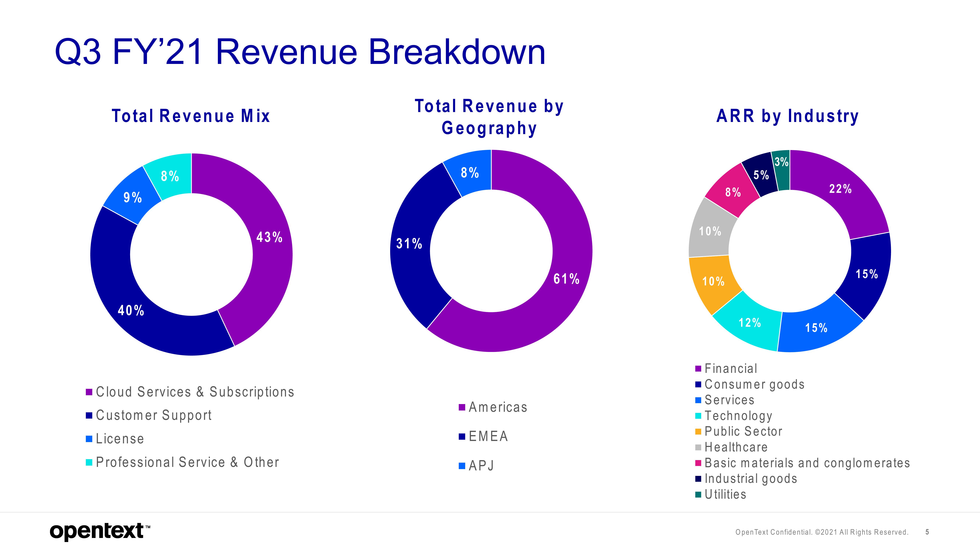Click the Industrial goods legend label

tap(751, 479)
